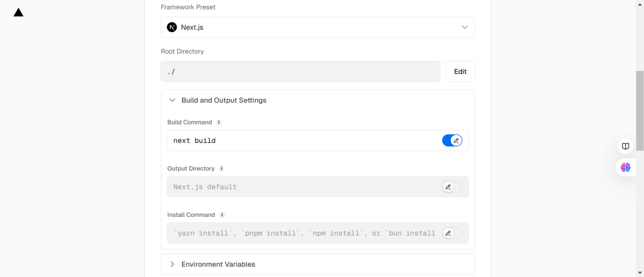Click the info icon beside Build Command
The height and width of the screenshot is (277, 644).
pyautogui.click(x=219, y=122)
